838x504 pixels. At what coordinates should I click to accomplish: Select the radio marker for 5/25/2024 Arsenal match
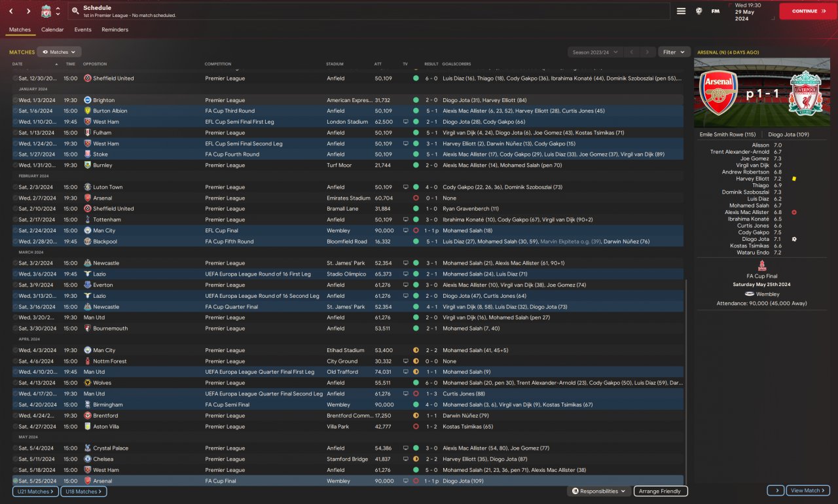pyautogui.click(x=15, y=481)
